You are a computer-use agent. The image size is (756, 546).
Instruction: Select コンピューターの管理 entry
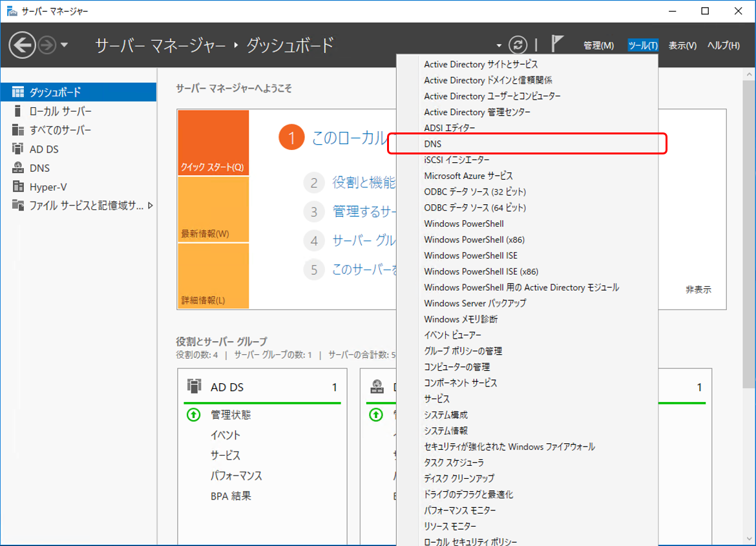click(527, 366)
